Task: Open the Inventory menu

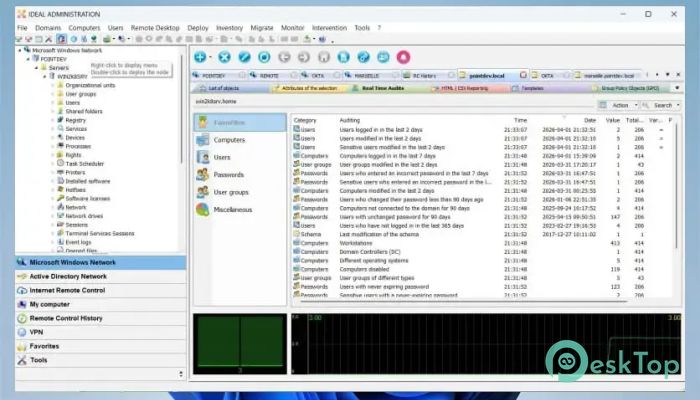Action: coord(229,28)
